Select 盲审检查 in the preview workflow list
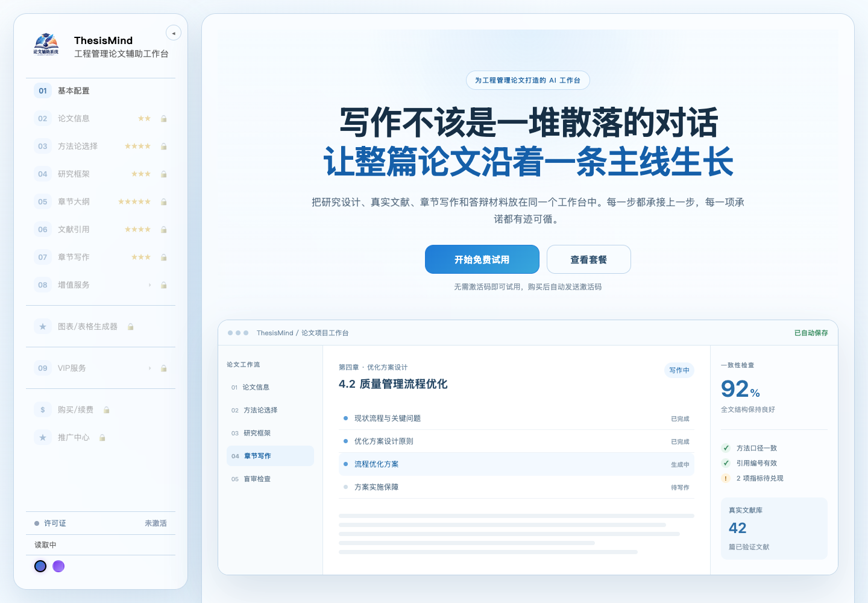Screen dimensions: 868x603 tap(270, 479)
